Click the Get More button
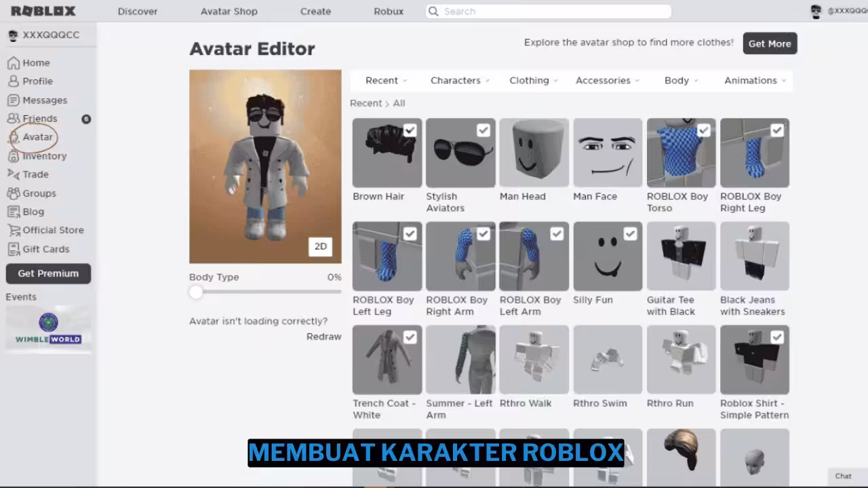The image size is (868, 488). click(770, 43)
